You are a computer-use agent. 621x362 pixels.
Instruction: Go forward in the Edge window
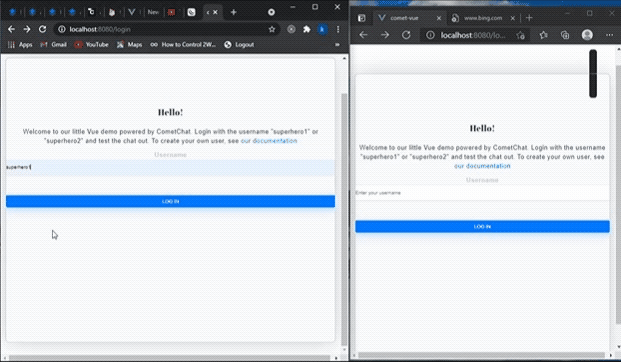coord(385,35)
